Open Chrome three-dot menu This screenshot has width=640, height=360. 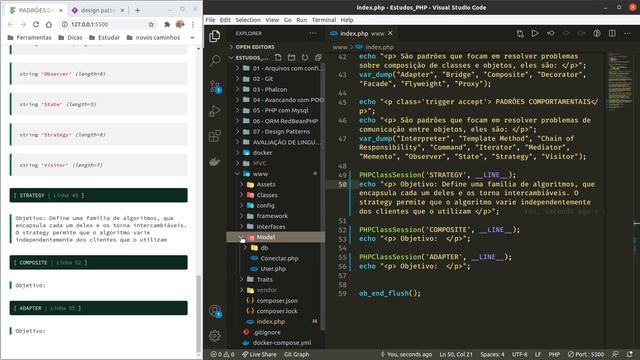click(x=193, y=24)
